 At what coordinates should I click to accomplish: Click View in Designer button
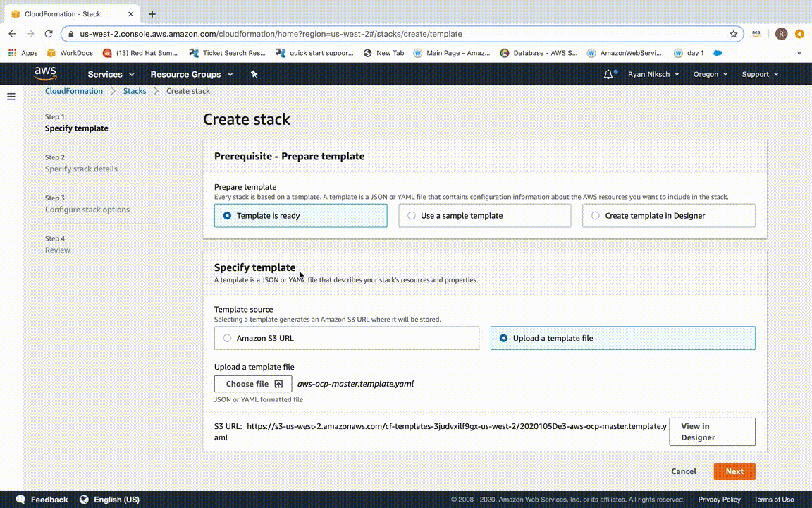click(712, 432)
